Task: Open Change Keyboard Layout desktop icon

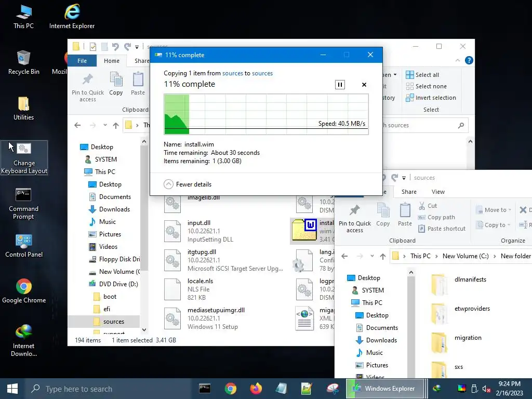Action: coord(24,158)
